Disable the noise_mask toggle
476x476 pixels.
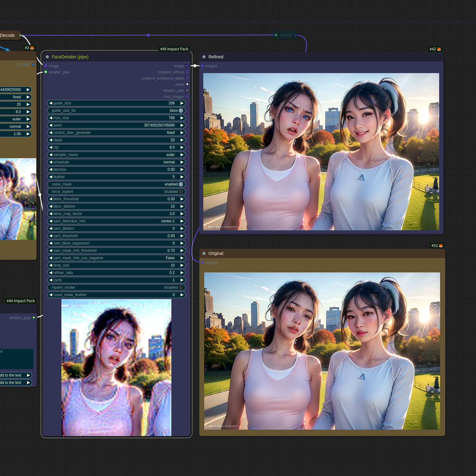pyautogui.click(x=181, y=184)
